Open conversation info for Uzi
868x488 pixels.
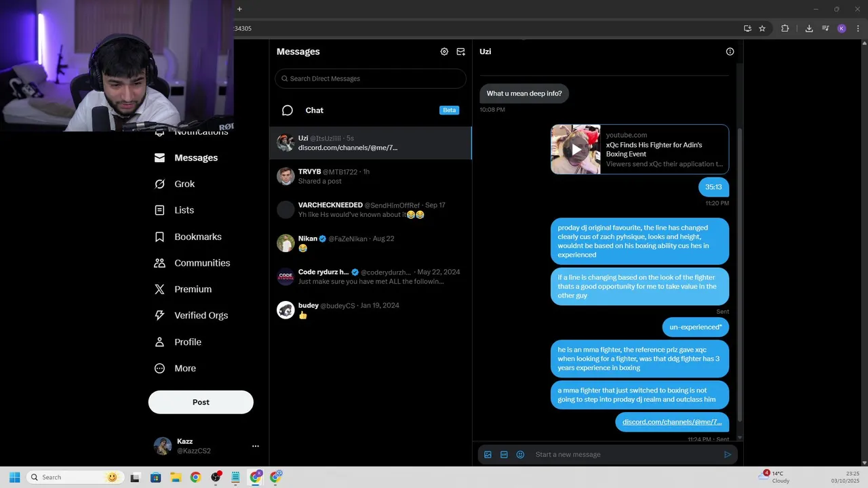tap(730, 52)
